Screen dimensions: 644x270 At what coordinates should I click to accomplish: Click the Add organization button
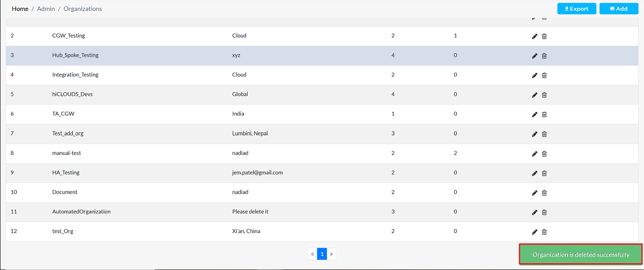618,9
